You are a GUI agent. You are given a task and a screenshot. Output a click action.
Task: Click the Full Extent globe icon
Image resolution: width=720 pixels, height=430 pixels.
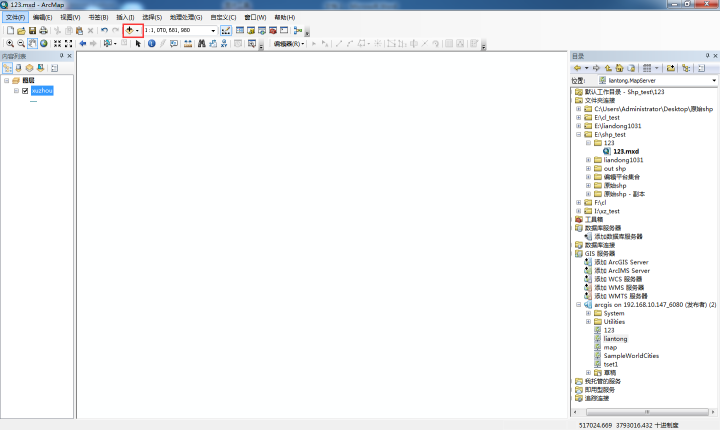tap(44, 44)
